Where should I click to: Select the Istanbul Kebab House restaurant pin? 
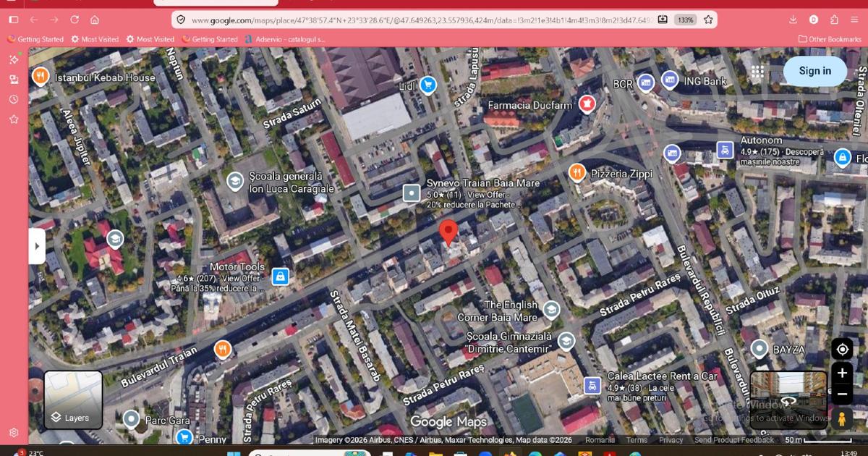point(41,77)
